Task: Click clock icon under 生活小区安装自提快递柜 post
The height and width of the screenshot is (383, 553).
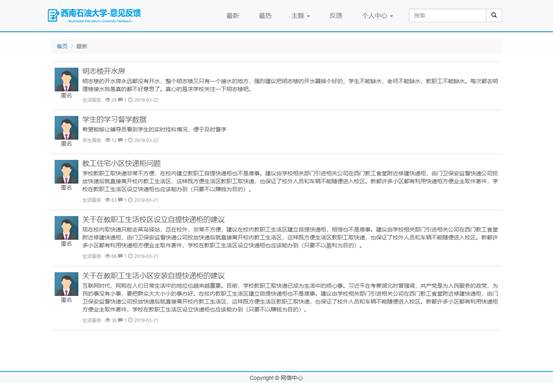Action: pyautogui.click(x=130, y=320)
